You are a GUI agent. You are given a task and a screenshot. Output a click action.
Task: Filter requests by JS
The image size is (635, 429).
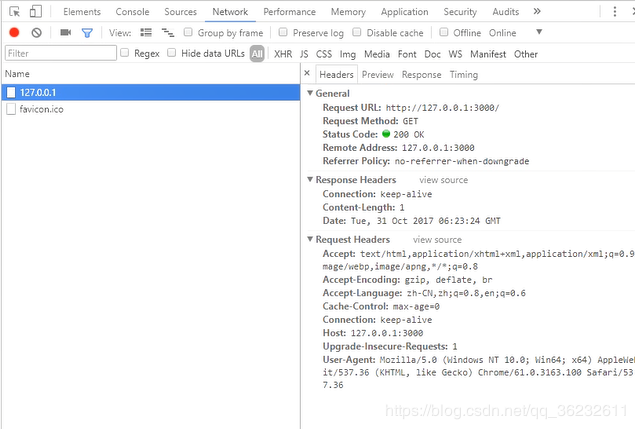click(x=304, y=54)
